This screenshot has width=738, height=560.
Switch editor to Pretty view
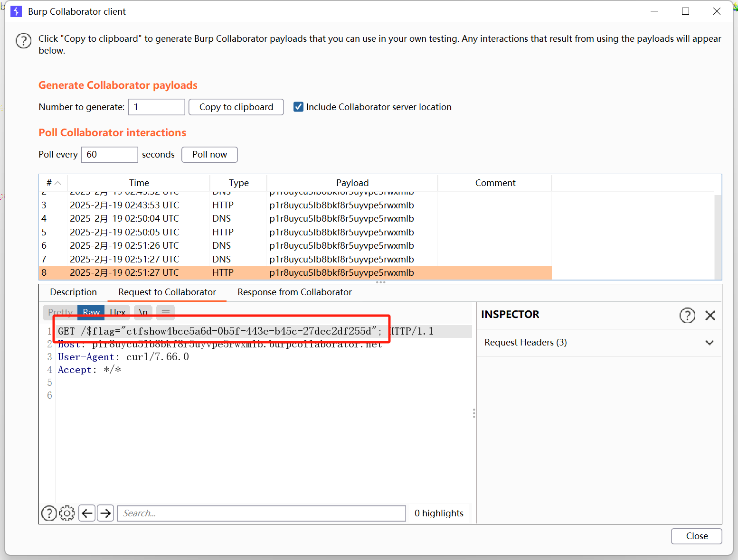60,312
